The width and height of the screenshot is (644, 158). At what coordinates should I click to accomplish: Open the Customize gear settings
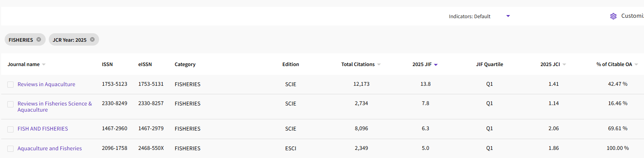pos(613,16)
